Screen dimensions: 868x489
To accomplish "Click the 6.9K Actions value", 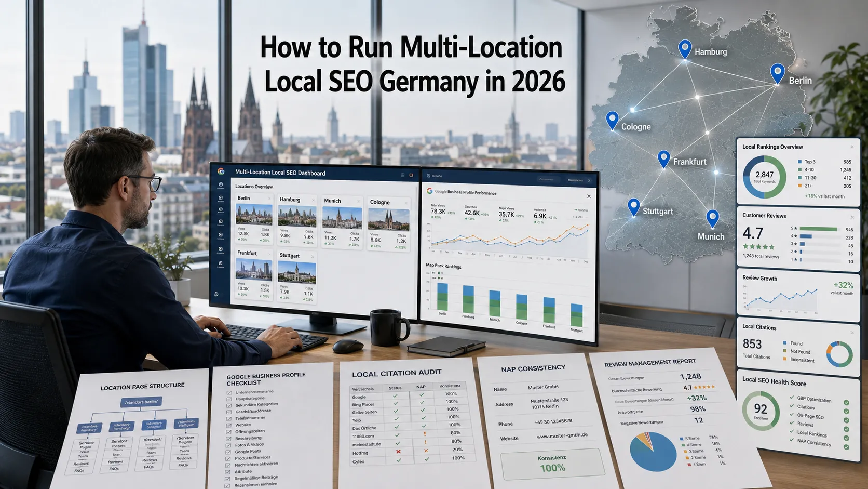I will pos(540,216).
